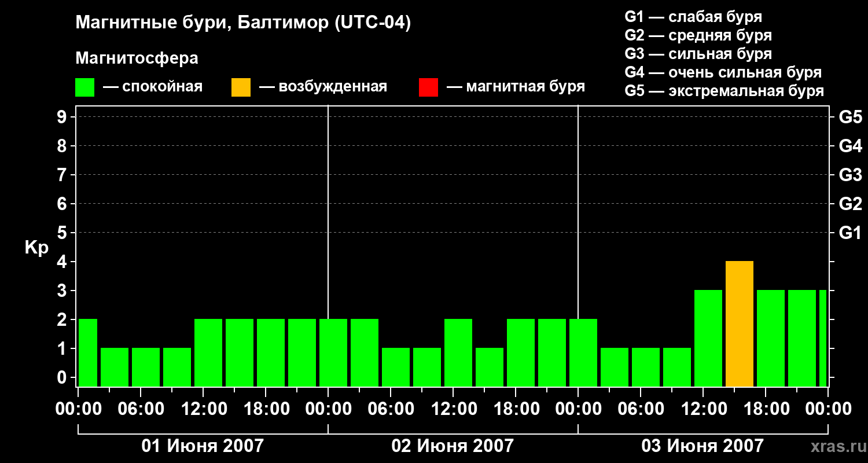Click the right-axis 'G3' level label
This screenshot has height=463, width=868.
[850, 175]
